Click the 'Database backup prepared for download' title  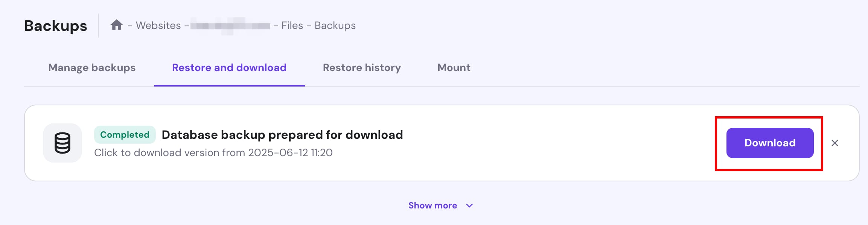tap(282, 135)
